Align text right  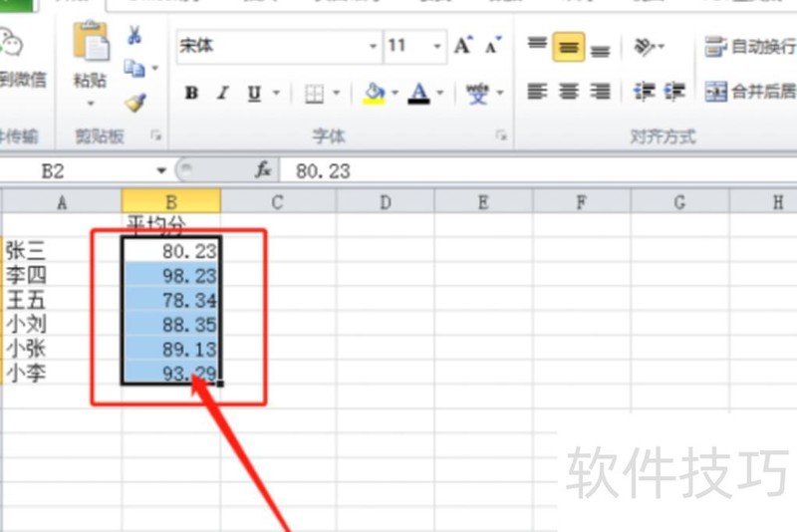coord(601,92)
